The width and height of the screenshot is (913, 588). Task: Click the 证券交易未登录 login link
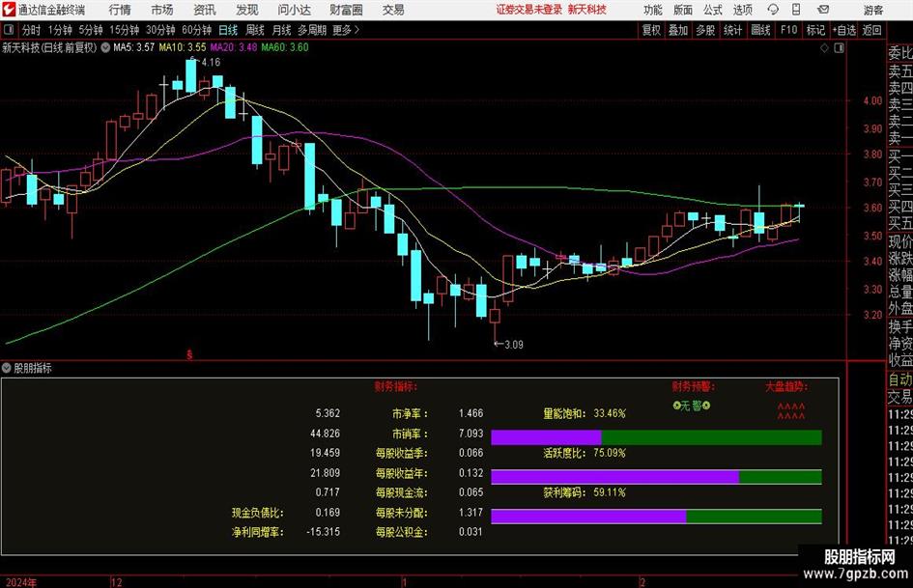click(x=529, y=10)
